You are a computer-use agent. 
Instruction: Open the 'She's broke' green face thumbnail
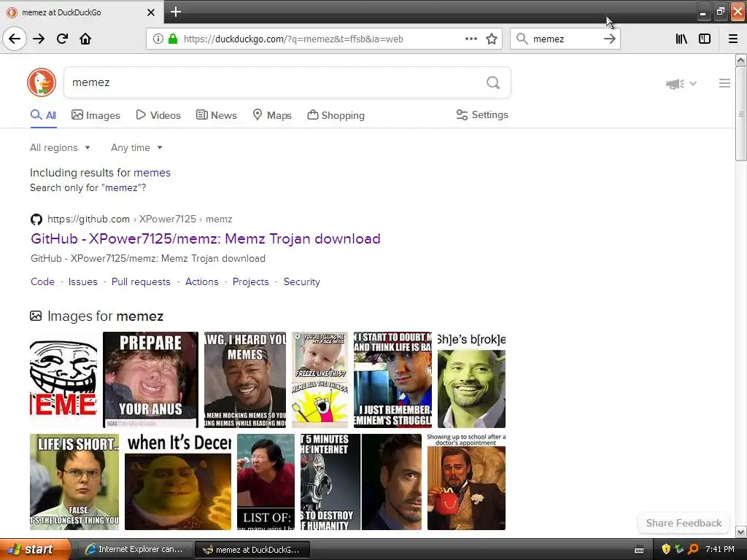point(472,379)
